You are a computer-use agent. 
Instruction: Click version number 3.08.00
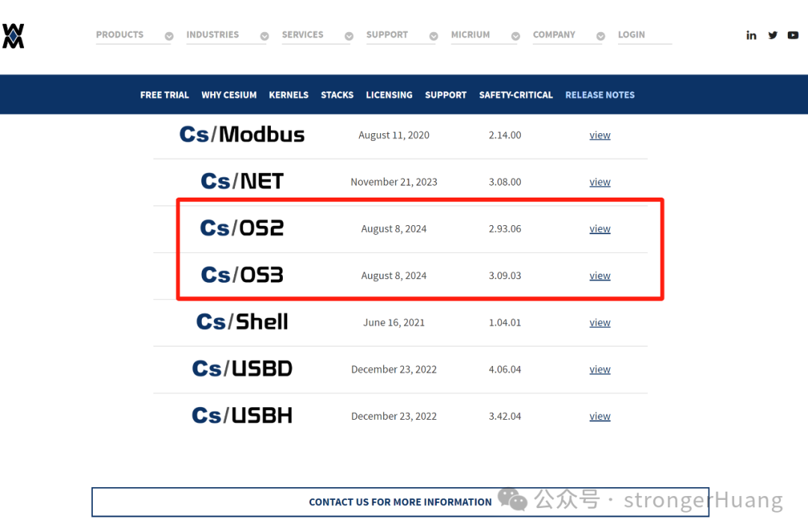pos(505,182)
